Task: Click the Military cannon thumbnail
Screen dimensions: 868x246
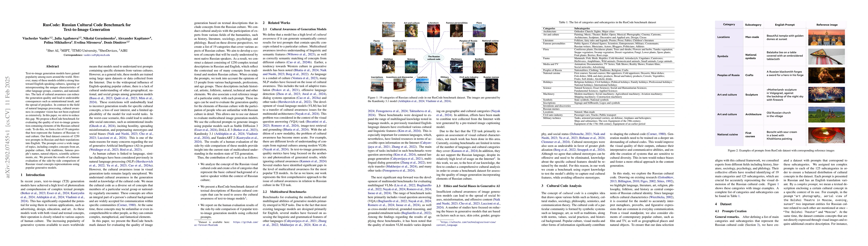Action: point(445,85)
